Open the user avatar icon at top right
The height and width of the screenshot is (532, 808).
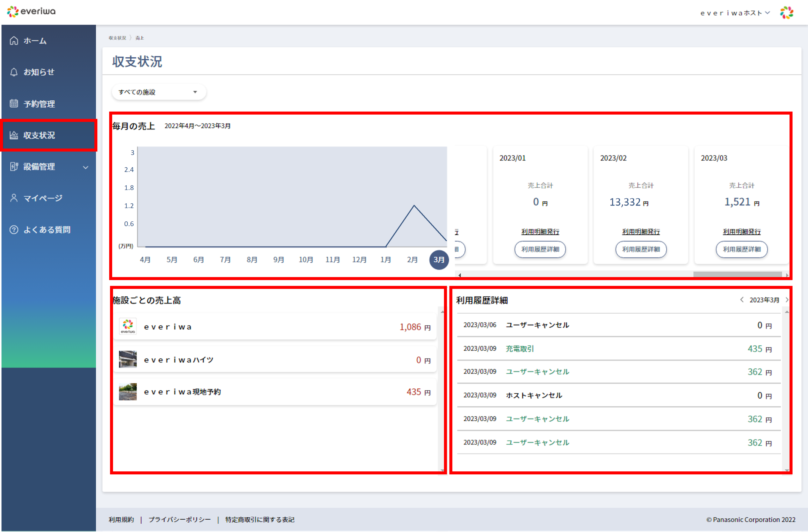pyautogui.click(x=787, y=12)
